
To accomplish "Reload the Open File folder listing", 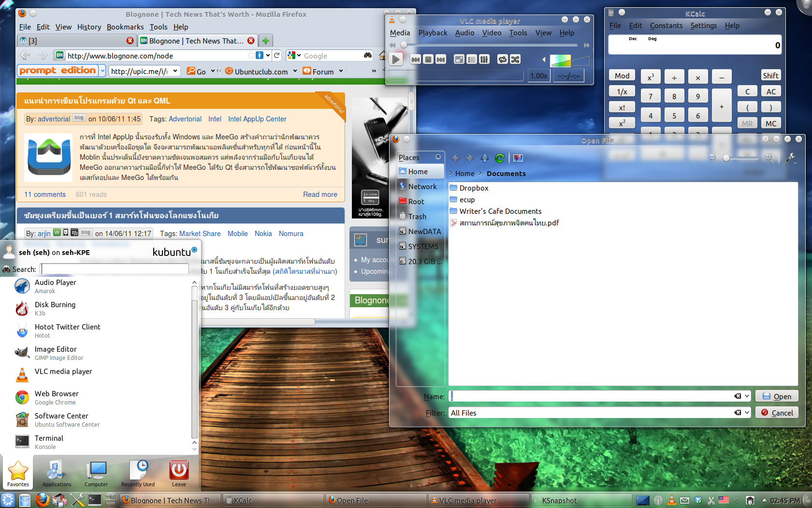I will pyautogui.click(x=500, y=158).
